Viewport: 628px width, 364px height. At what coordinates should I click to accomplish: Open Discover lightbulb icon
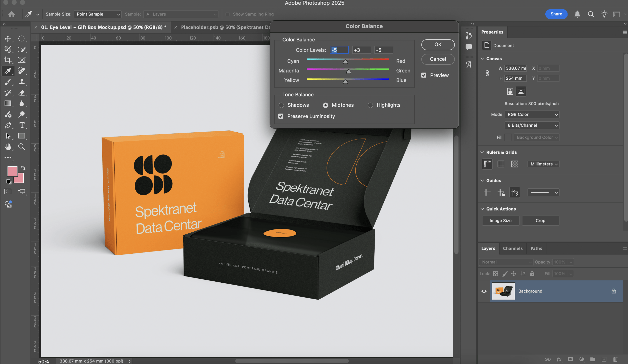click(604, 14)
